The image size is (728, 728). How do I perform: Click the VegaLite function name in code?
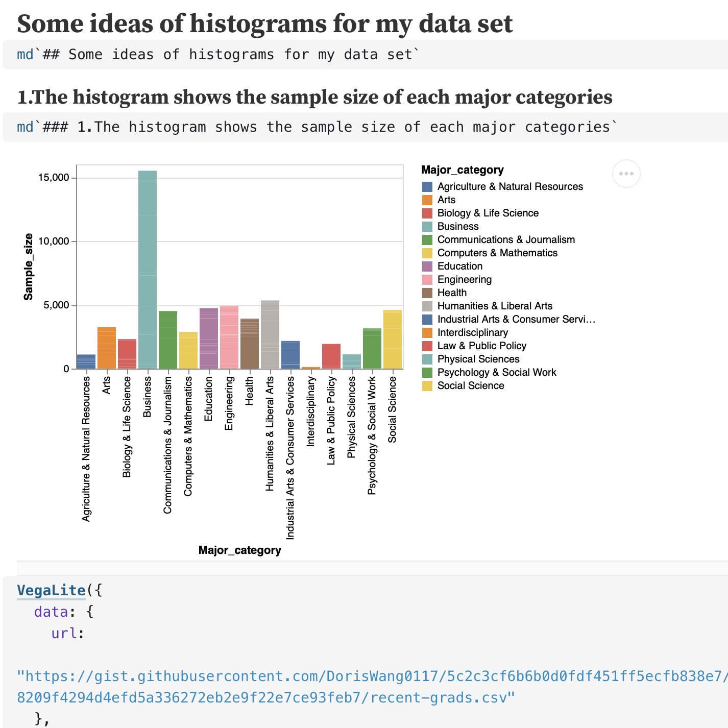click(x=51, y=590)
